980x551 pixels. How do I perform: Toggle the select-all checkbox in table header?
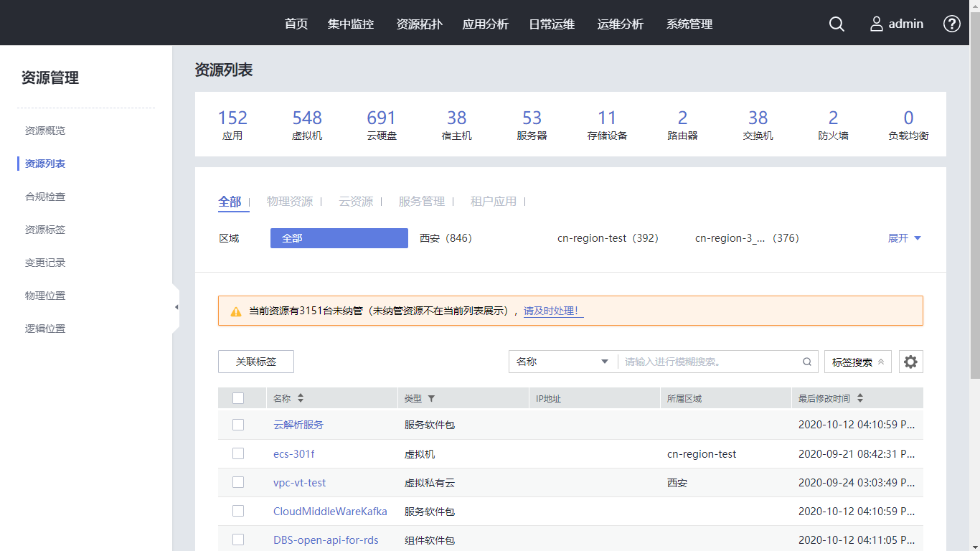point(238,398)
